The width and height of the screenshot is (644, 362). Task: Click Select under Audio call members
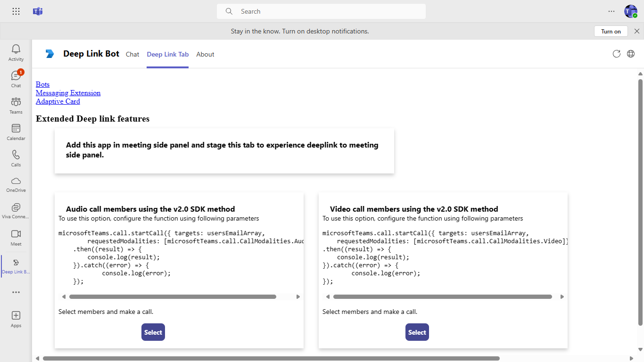pos(153,332)
